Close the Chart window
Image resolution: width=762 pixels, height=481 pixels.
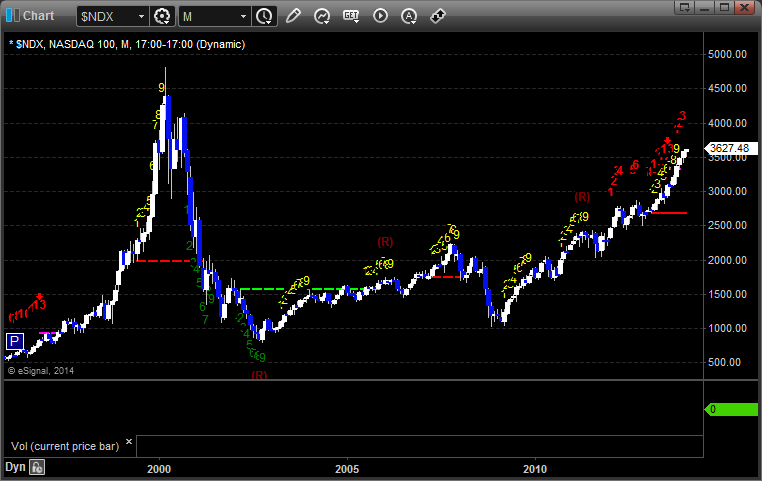tap(744, 7)
